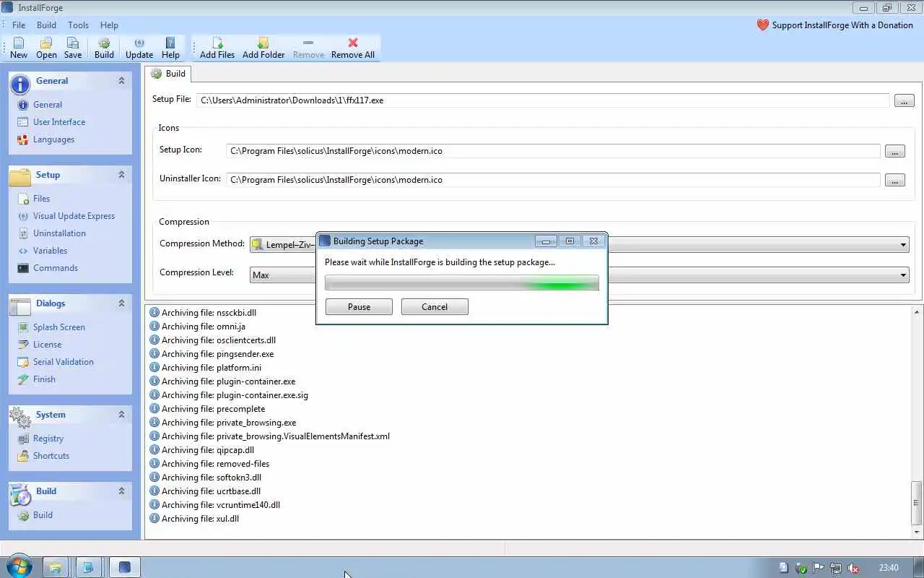Click the Uninstaller Icon path field
The width and height of the screenshot is (924, 578).
point(553,180)
